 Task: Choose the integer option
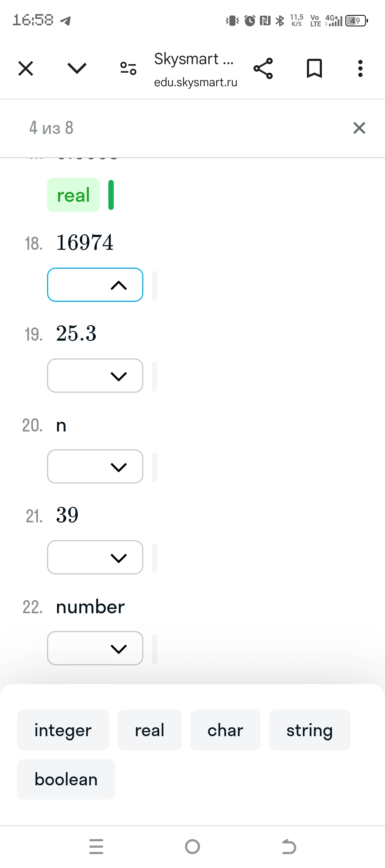click(63, 730)
